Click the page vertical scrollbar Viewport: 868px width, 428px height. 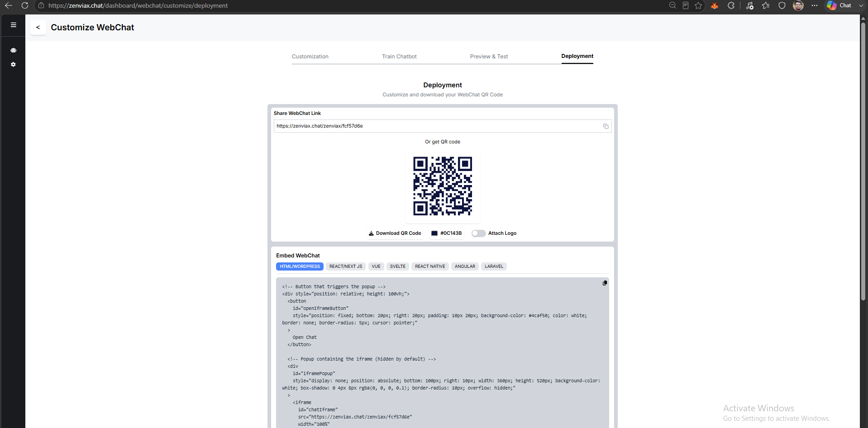(x=863, y=162)
